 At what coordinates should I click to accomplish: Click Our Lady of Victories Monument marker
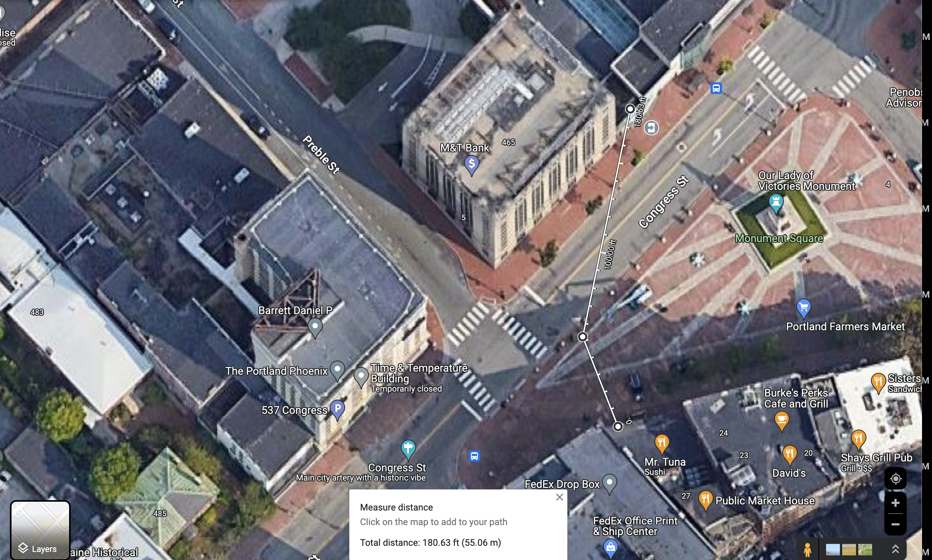[x=776, y=202]
